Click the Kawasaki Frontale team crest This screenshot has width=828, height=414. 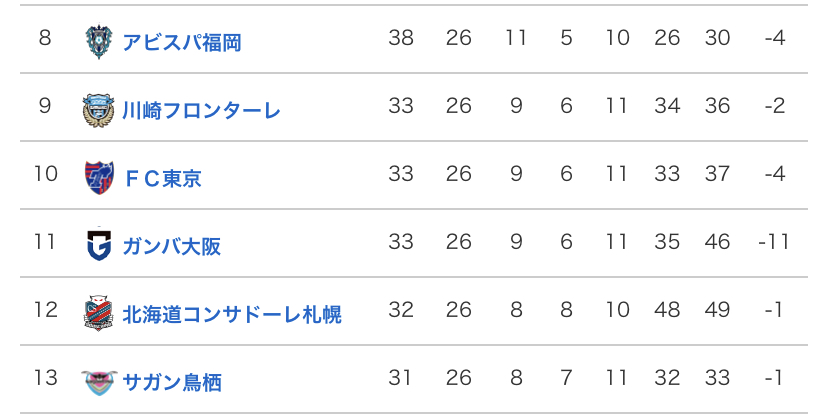[99, 110]
